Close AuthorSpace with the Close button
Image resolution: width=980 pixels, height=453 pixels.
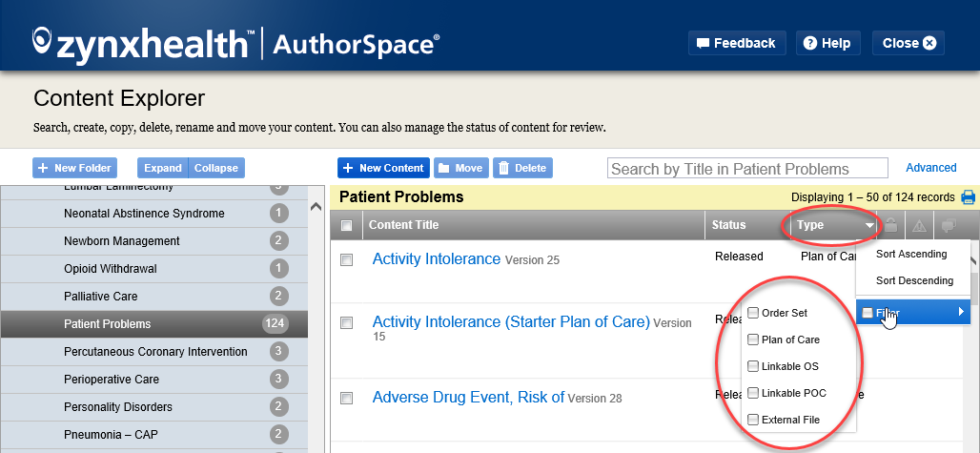[909, 43]
